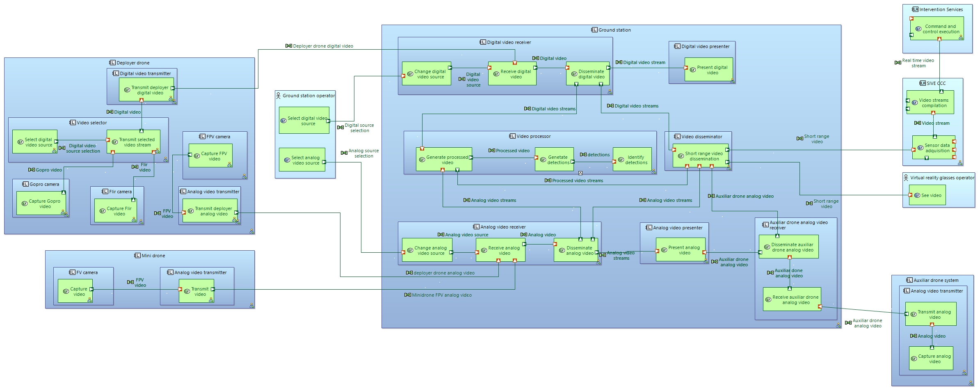This screenshot has width=980, height=391.
Task: Click the component icon next to Digital video presenter
Action: pyautogui.click(x=677, y=46)
